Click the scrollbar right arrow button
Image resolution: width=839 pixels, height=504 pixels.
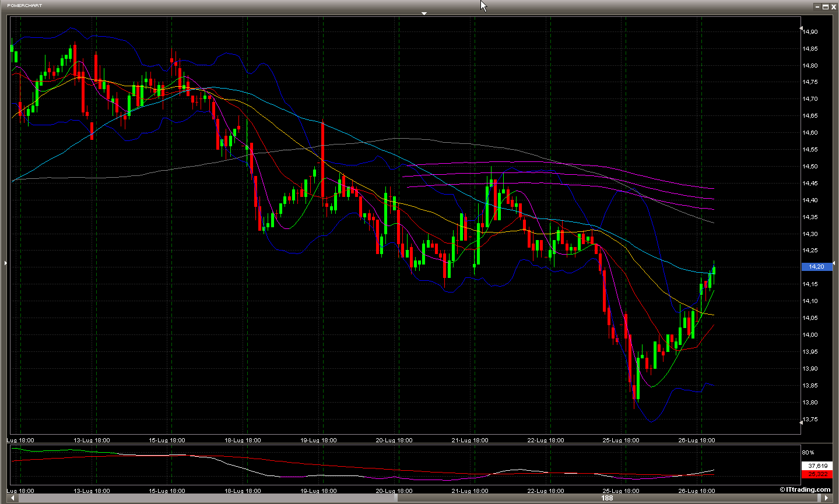[x=826, y=498]
